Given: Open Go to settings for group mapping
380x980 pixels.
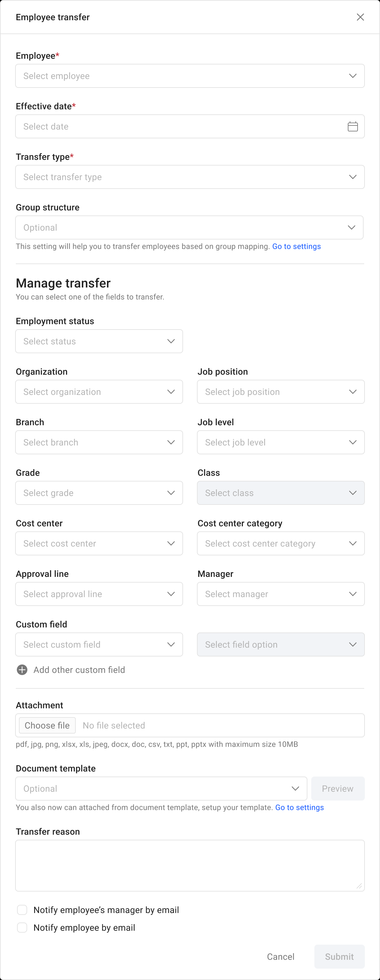Looking at the screenshot, I should [x=296, y=246].
